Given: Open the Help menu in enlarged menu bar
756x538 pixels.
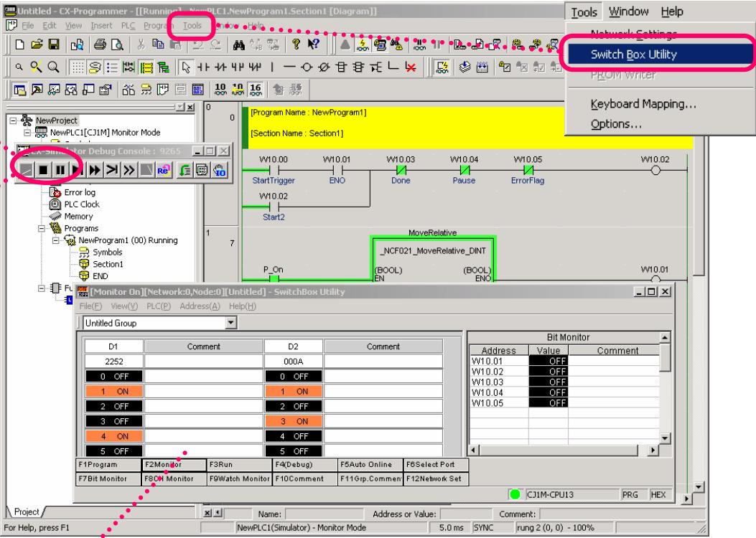Looking at the screenshot, I should [x=671, y=11].
